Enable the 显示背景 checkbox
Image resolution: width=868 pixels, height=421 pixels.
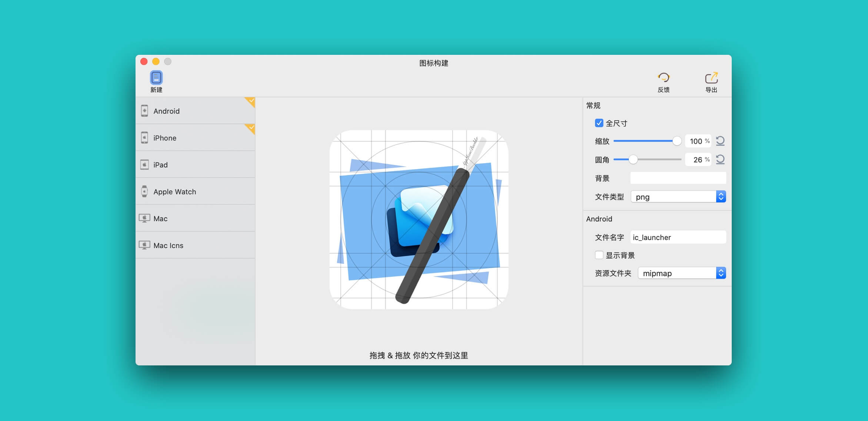(599, 255)
